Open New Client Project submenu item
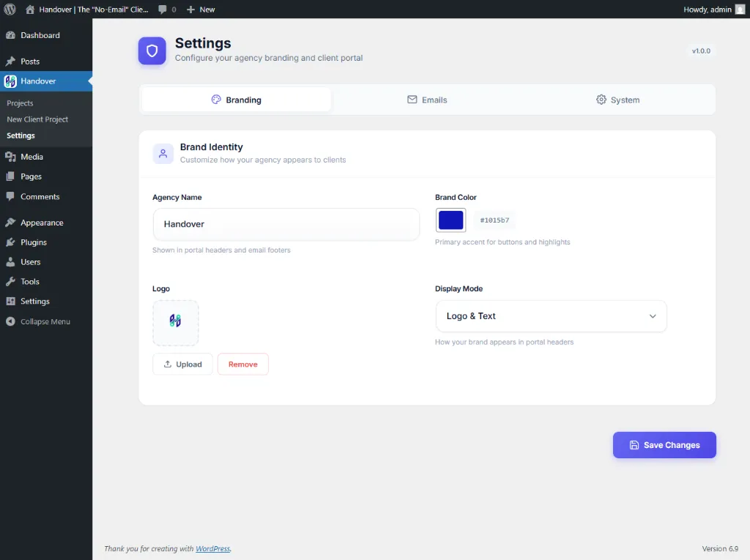 click(37, 119)
